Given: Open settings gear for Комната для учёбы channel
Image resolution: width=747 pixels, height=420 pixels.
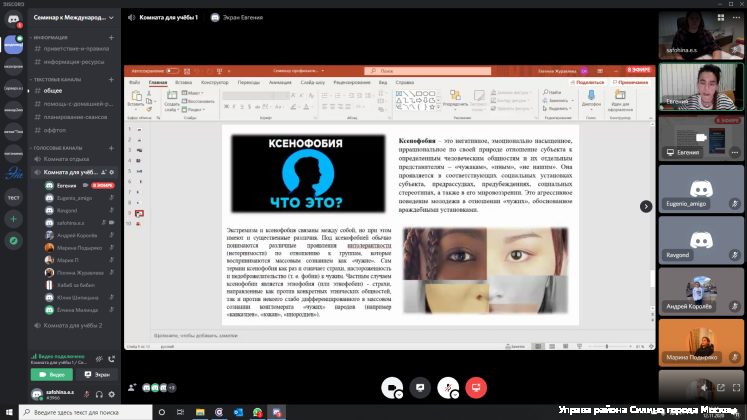Looking at the screenshot, I should tap(112, 172).
